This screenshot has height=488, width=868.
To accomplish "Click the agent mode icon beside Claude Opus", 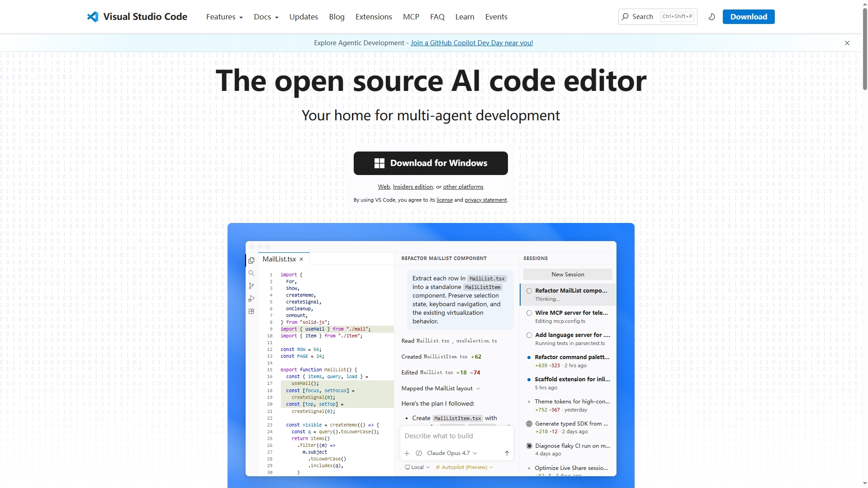I will pyautogui.click(x=419, y=453).
